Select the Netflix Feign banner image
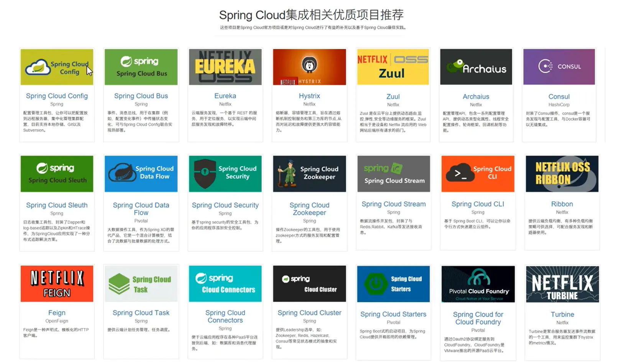 (57, 284)
